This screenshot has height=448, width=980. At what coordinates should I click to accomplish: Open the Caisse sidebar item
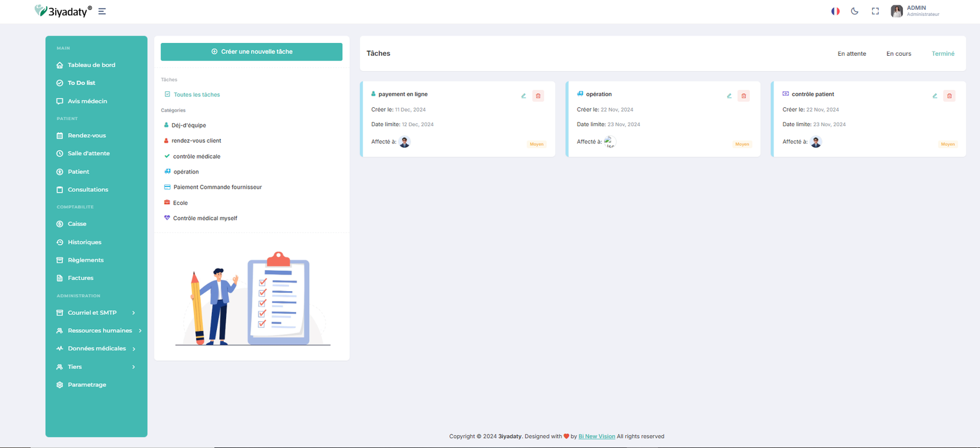[77, 224]
